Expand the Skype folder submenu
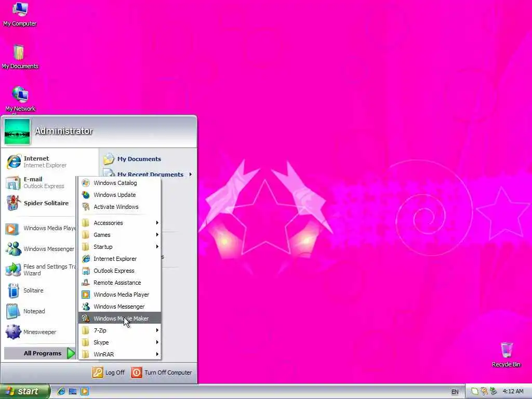Screen dimensions: 532x399 (119, 342)
